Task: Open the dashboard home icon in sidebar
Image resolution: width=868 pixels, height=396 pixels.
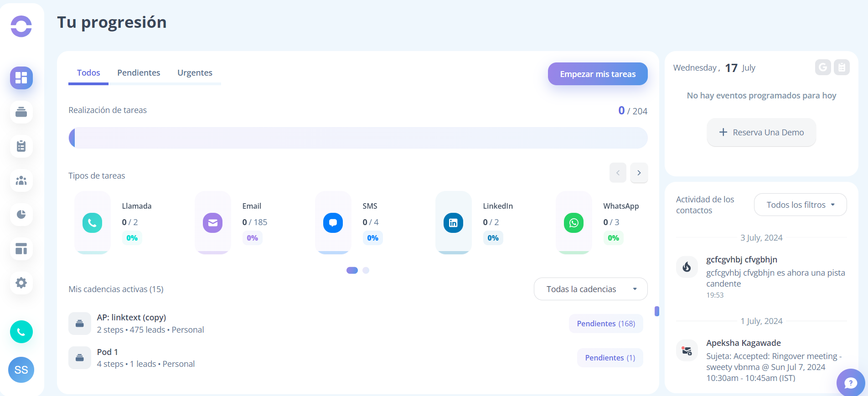Action: click(21, 78)
